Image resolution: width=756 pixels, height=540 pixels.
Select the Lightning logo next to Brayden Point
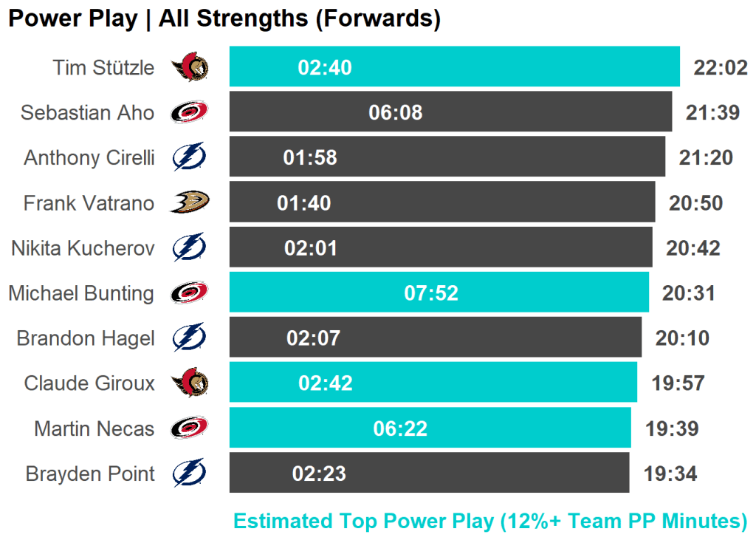click(190, 473)
